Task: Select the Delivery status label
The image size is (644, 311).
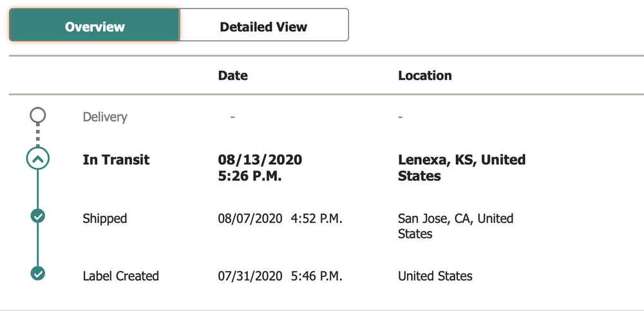Action: click(x=105, y=117)
